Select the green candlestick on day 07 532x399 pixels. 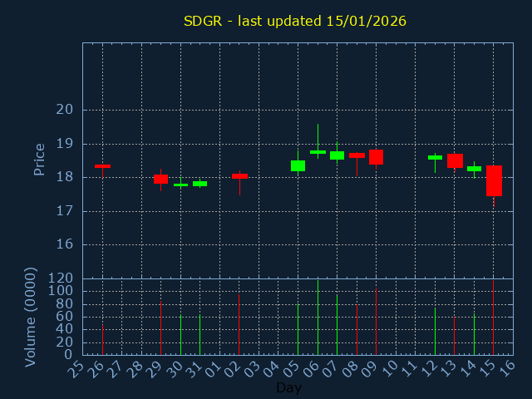(337, 155)
